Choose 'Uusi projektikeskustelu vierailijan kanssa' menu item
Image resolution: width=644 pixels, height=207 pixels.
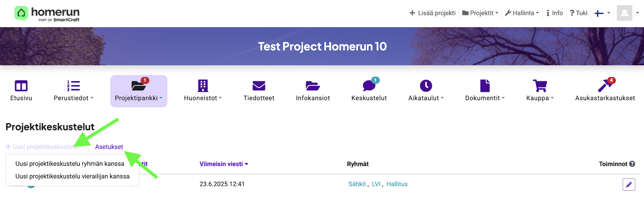pos(72,176)
